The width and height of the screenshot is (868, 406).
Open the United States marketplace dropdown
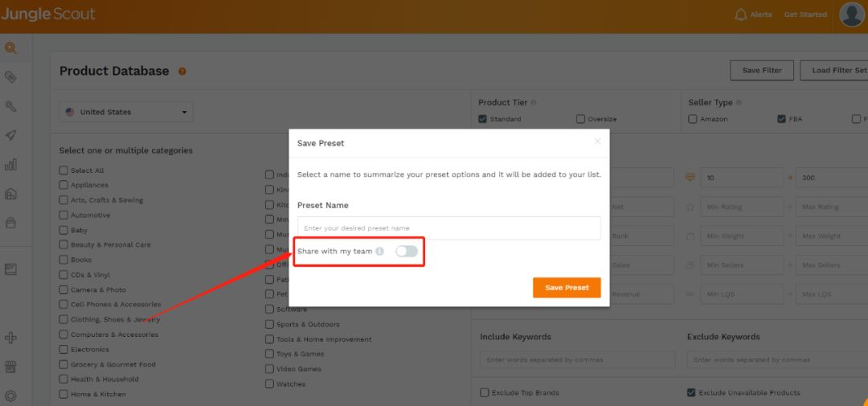[126, 112]
